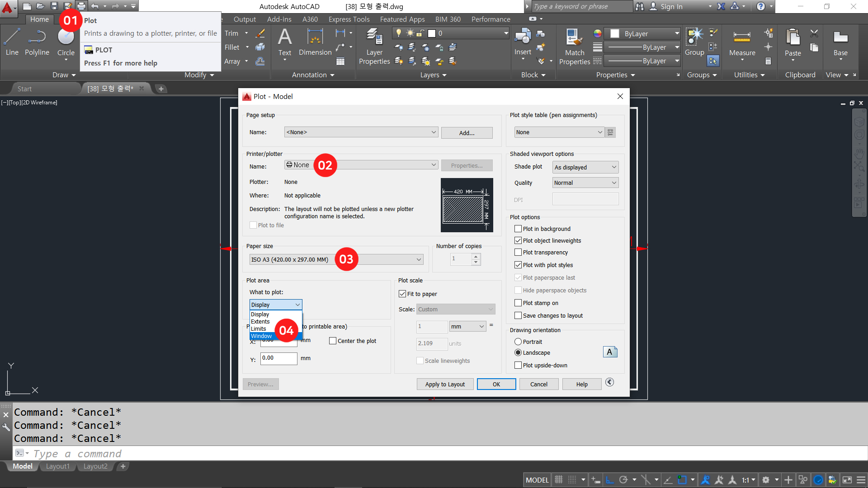Click layer 0 color swatch

click(432, 33)
